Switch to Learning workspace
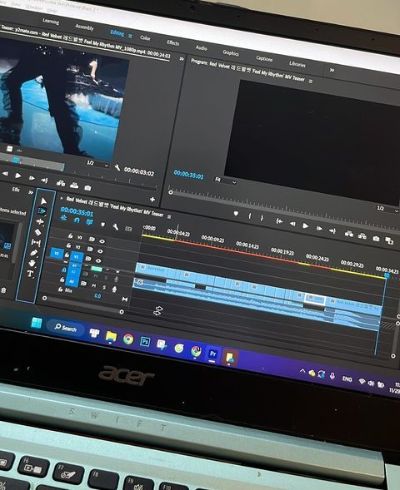 [x=51, y=22]
